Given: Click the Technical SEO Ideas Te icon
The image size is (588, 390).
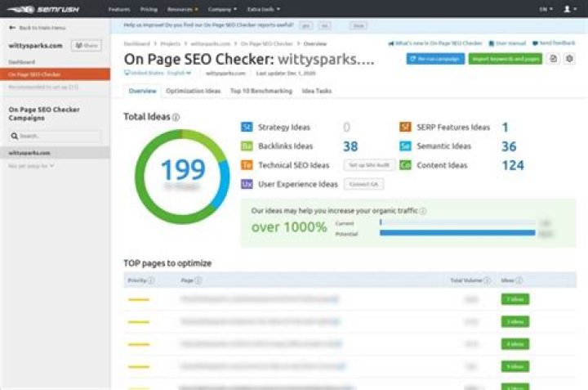Looking at the screenshot, I should (247, 165).
